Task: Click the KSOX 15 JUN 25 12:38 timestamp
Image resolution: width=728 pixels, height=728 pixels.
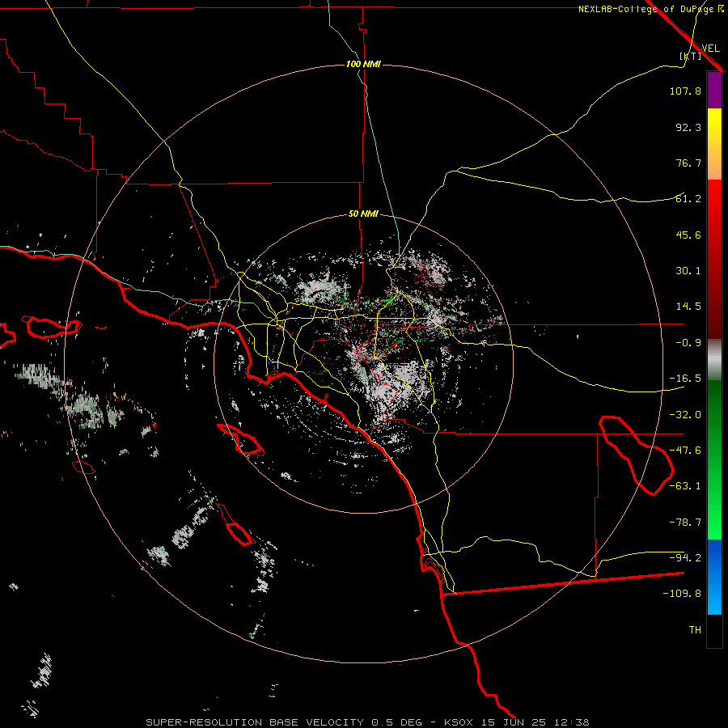Action: pyautogui.click(x=517, y=722)
